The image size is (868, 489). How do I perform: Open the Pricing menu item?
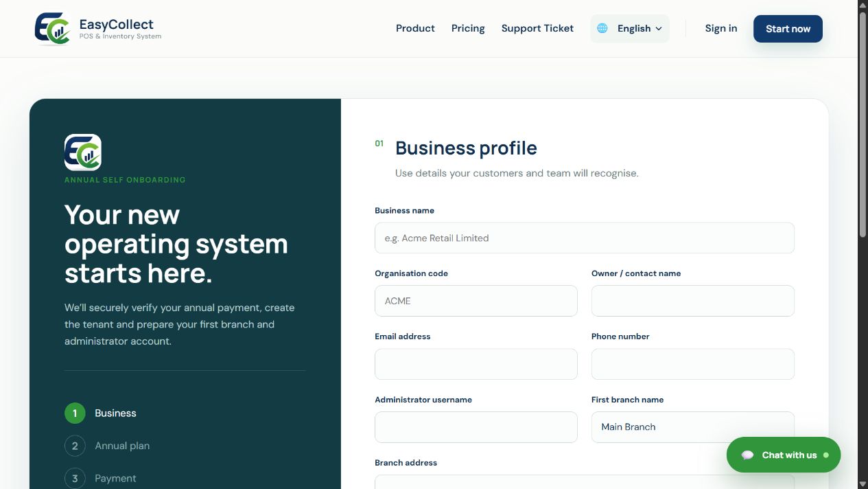468,28
